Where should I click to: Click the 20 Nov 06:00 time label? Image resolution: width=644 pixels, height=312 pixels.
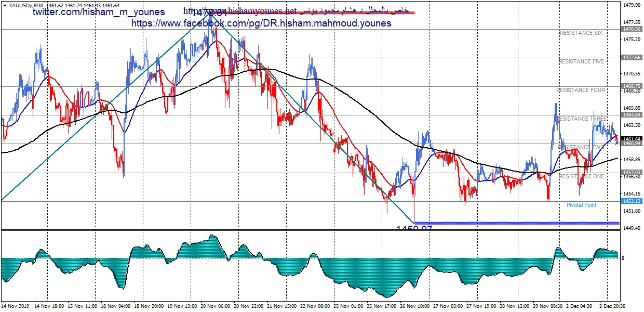[x=216, y=307]
